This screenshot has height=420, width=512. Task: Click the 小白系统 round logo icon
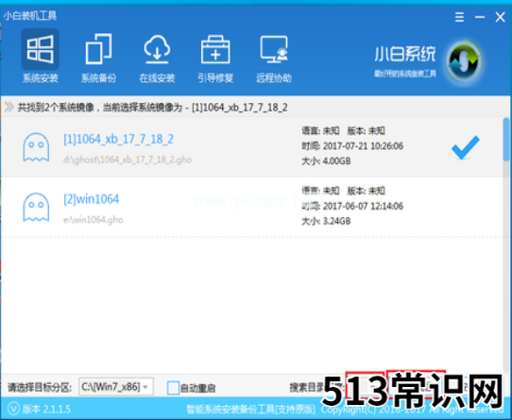(465, 62)
